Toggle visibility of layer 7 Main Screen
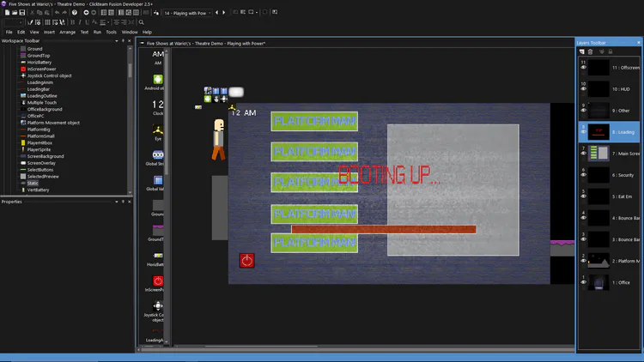The image size is (644, 362). click(583, 154)
